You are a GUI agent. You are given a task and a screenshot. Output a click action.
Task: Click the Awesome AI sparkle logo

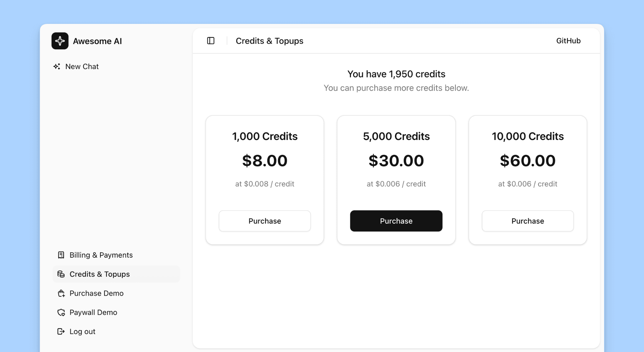tap(60, 41)
